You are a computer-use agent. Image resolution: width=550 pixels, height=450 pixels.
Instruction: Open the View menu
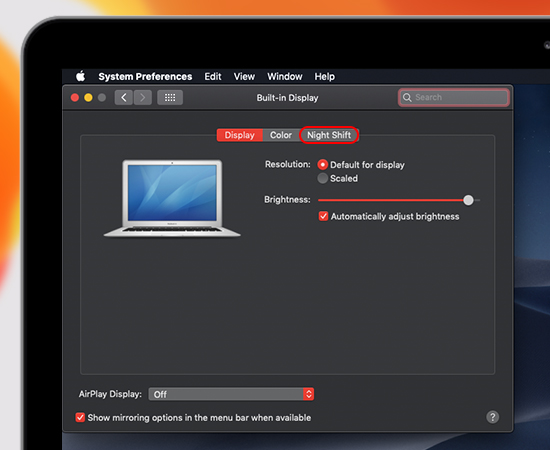(244, 76)
